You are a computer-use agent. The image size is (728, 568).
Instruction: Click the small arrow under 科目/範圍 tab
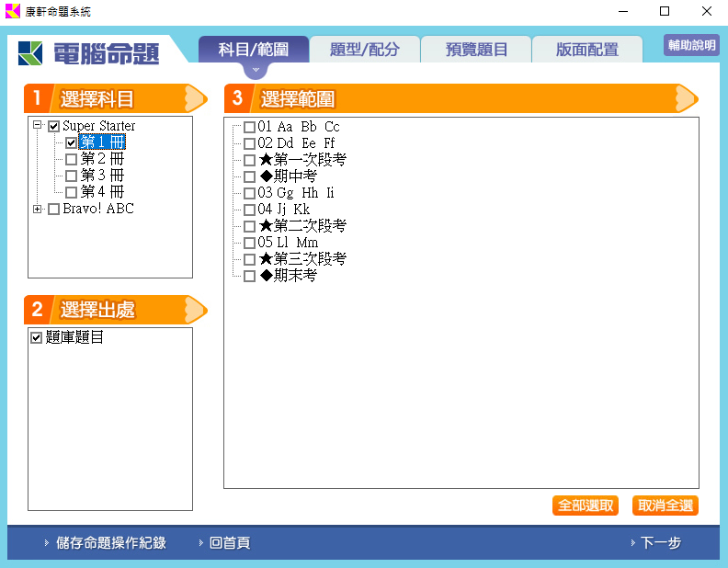pyautogui.click(x=256, y=69)
